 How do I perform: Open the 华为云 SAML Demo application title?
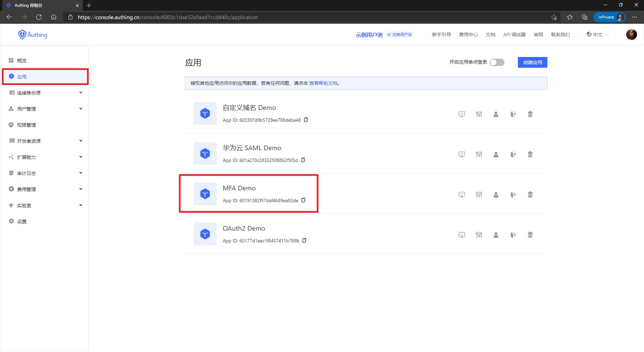pyautogui.click(x=252, y=148)
